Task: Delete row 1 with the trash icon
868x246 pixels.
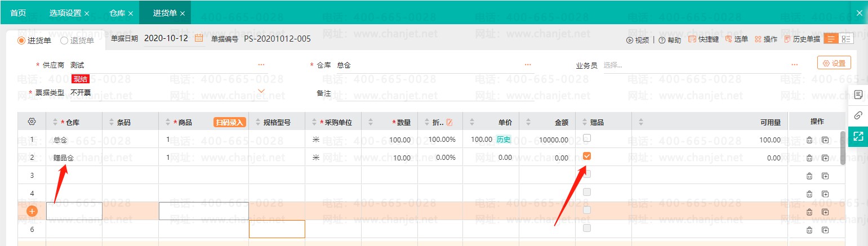Action: (x=809, y=140)
